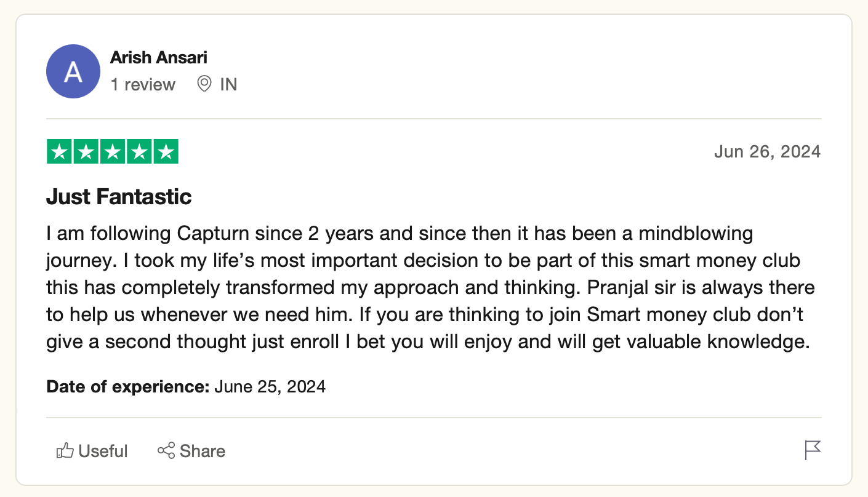Click the "Date of experience" label
The height and width of the screenshot is (497, 868).
(128, 387)
